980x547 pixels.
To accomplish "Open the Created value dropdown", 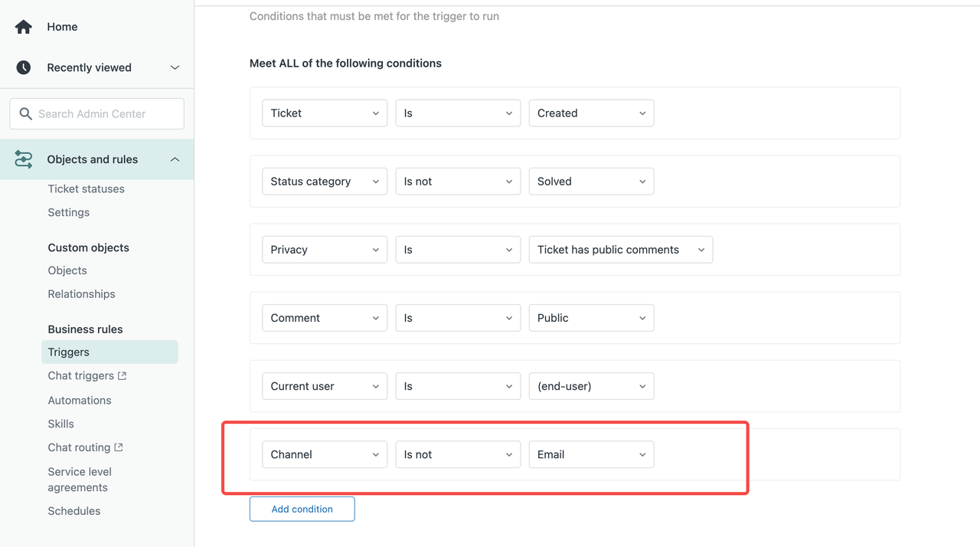I will pyautogui.click(x=591, y=113).
